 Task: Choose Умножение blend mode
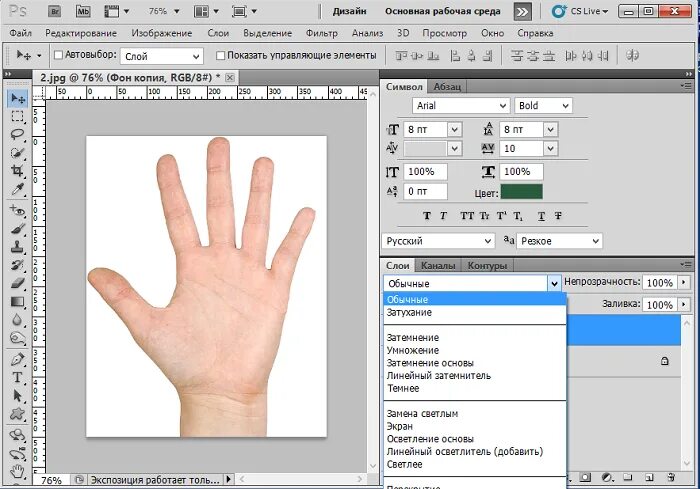click(412, 350)
